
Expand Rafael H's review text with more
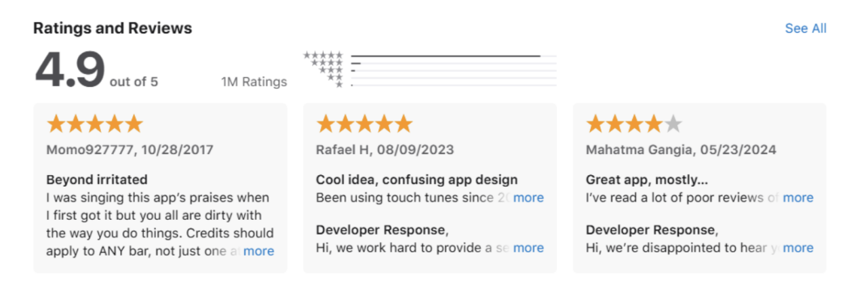click(528, 197)
